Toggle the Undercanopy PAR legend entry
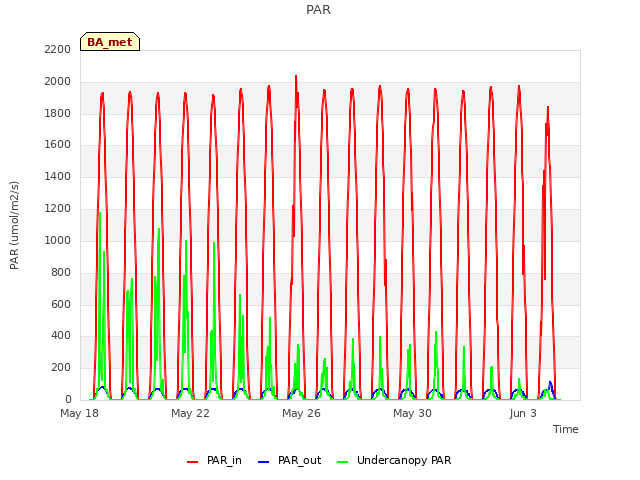 (394, 460)
